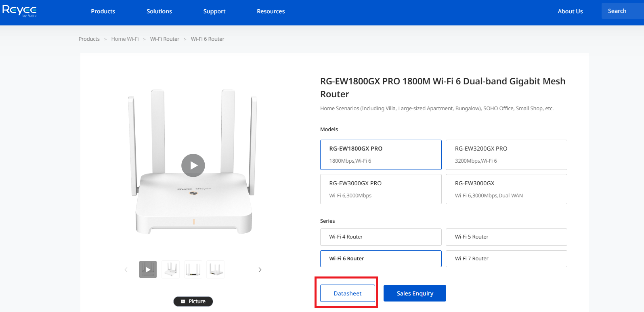Viewport: 644px width, 312px height.
Task: Select the fourth router image thumbnail
Action: click(215, 269)
